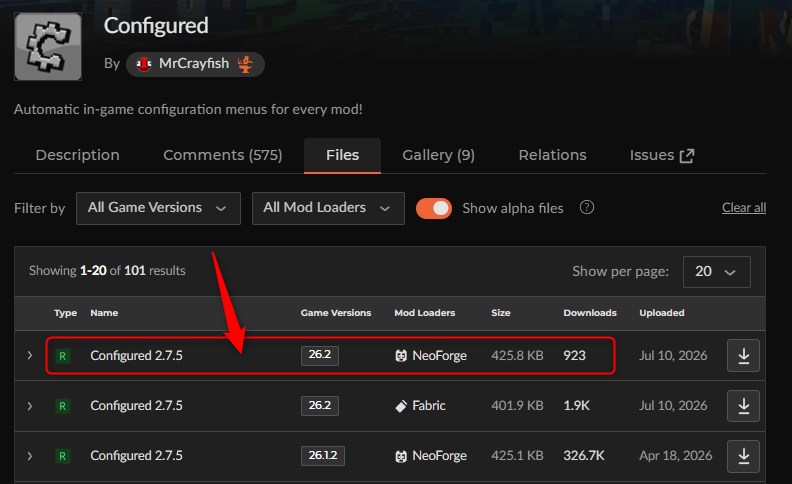This screenshot has height=484, width=792.
Task: Switch to the Description tab
Action: click(x=77, y=155)
